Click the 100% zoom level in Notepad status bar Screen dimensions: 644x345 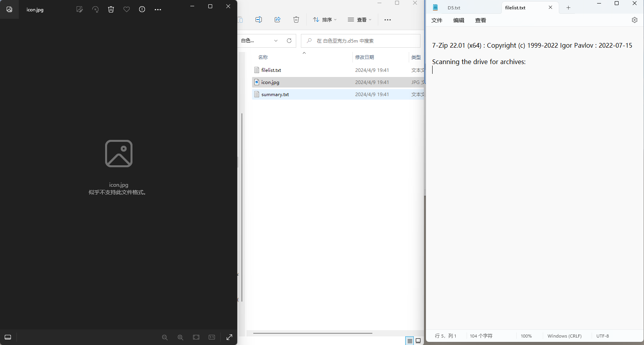[526, 336]
